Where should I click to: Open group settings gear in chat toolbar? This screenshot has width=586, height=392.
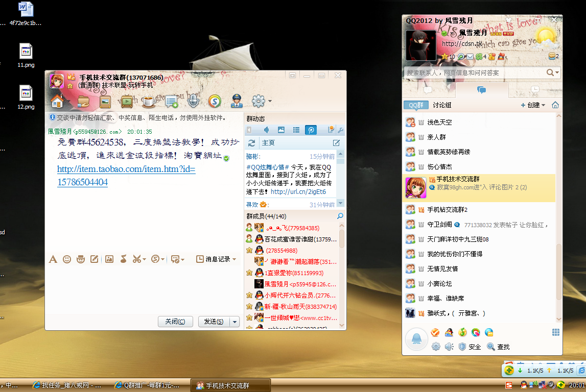click(258, 101)
